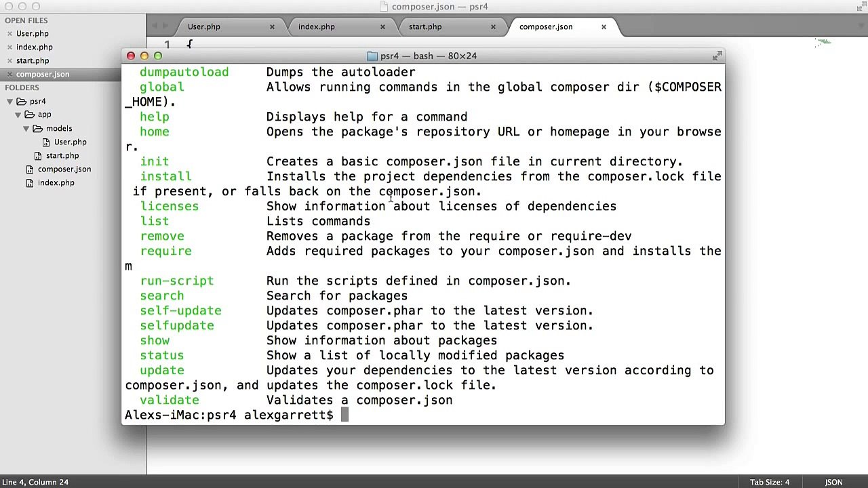Image resolution: width=868 pixels, height=488 pixels.
Task: Close the User.php editor tab
Action: tap(272, 26)
